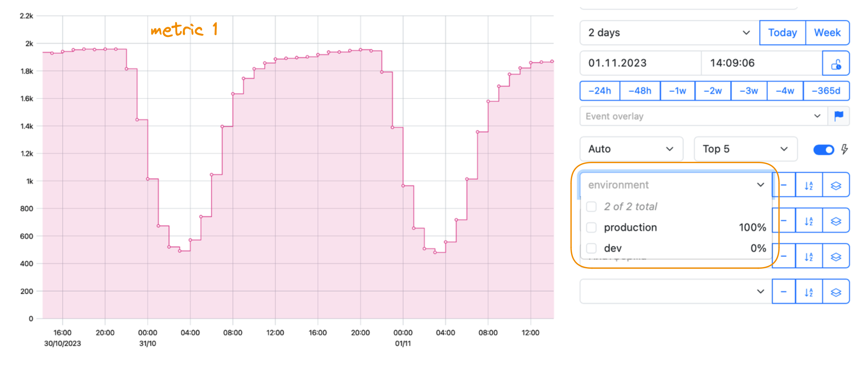Check the production environment checkbox
This screenshot has height=369, width=868.
click(592, 227)
